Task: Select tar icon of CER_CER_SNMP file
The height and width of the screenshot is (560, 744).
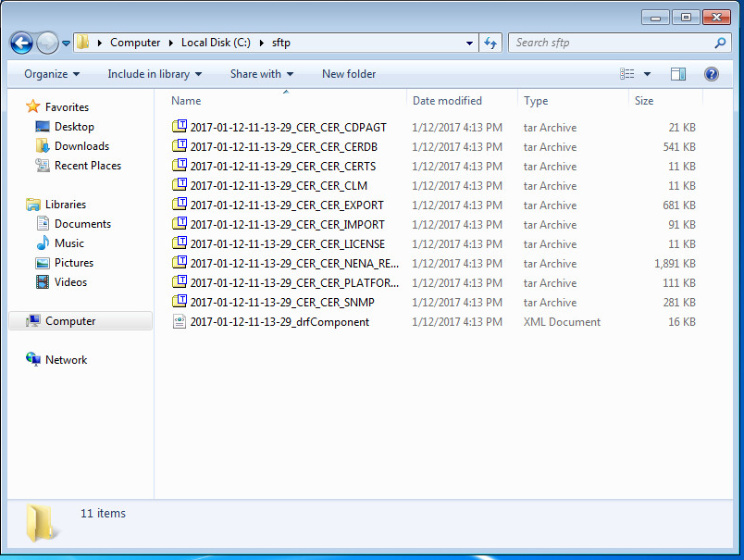Action: [180, 302]
